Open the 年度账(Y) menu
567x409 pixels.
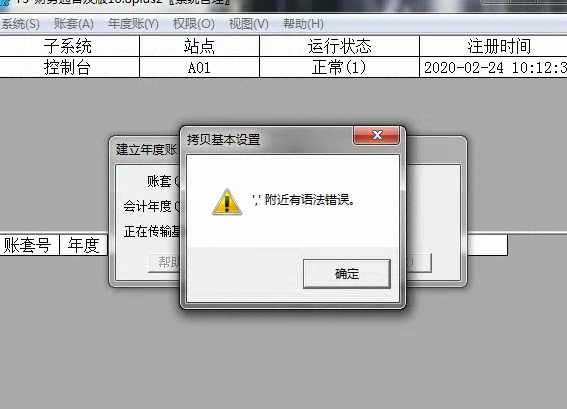(x=133, y=24)
